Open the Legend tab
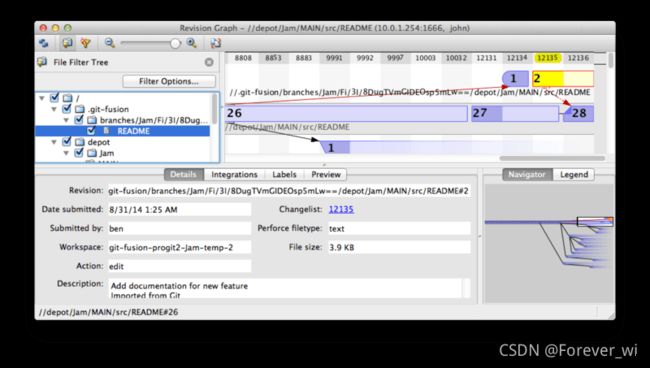This screenshot has width=650, height=368. 574,174
